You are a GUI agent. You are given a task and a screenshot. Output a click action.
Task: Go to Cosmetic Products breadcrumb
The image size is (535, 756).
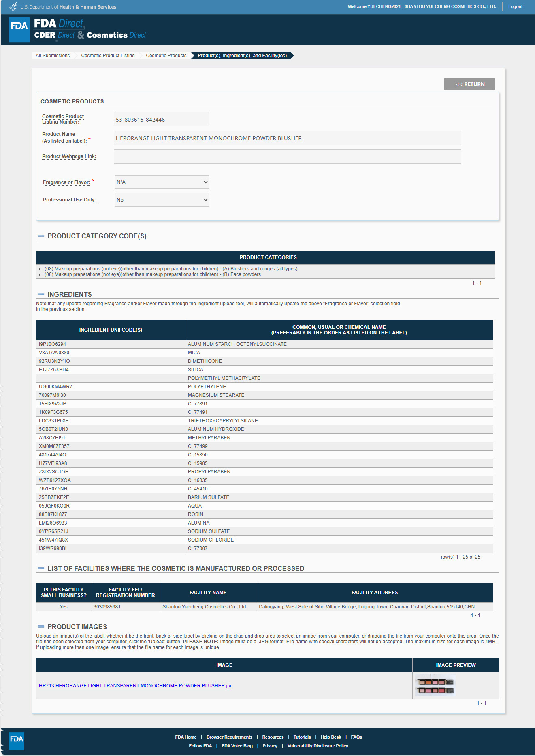(166, 56)
